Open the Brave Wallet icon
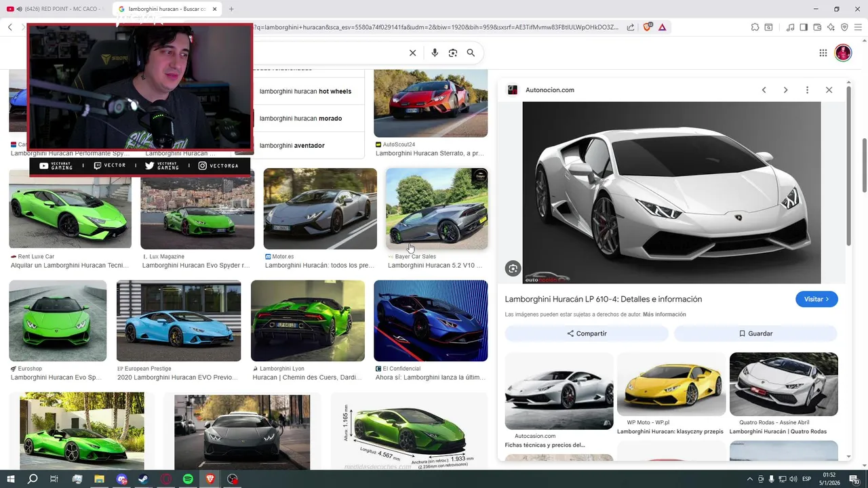 click(817, 27)
